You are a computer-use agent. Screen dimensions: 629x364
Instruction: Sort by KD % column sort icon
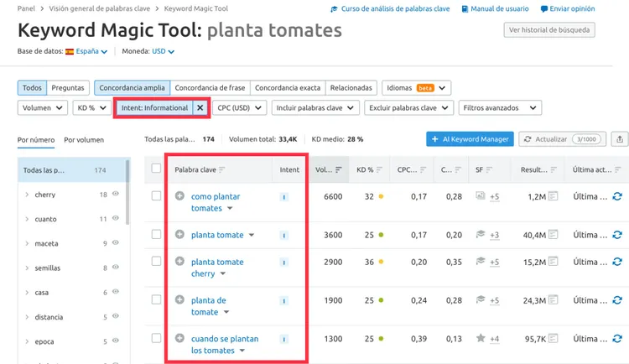(x=379, y=169)
